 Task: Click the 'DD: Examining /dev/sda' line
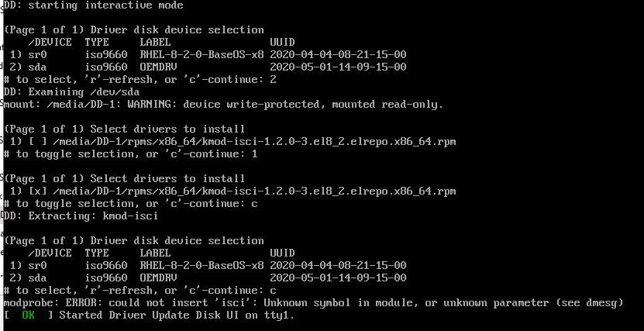click(71, 92)
